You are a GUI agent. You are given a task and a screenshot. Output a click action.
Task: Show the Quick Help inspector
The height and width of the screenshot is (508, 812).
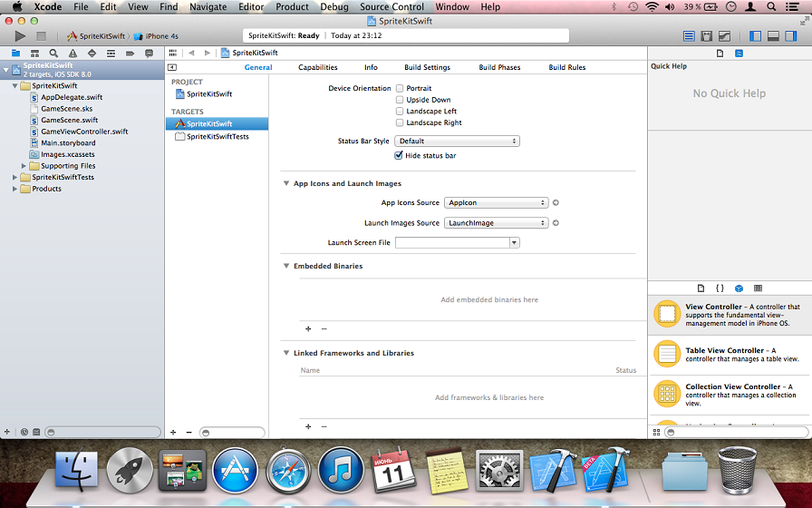point(739,53)
